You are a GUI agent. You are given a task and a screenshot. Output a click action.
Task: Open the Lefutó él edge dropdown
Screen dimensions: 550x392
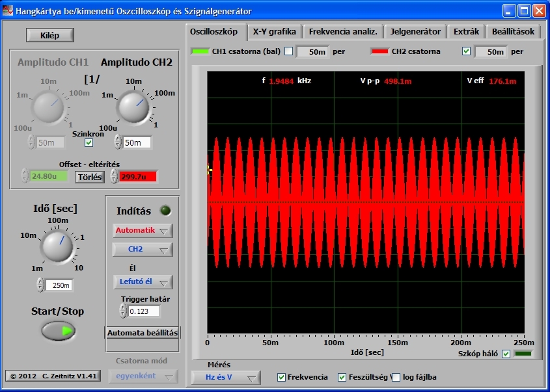(x=142, y=281)
